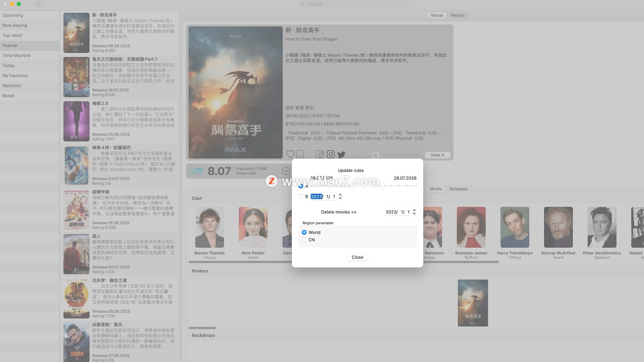Open Harry Trevaldwyn cast photo

point(515,227)
